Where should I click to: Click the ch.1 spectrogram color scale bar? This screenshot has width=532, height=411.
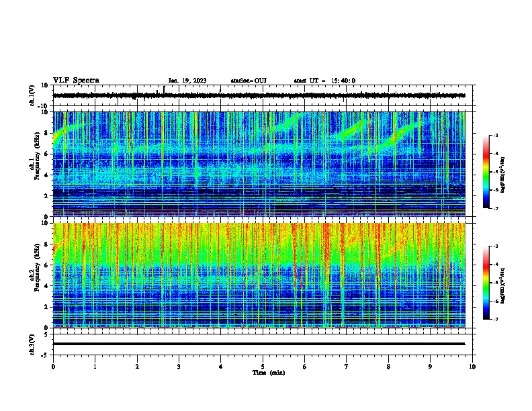pyautogui.click(x=486, y=172)
